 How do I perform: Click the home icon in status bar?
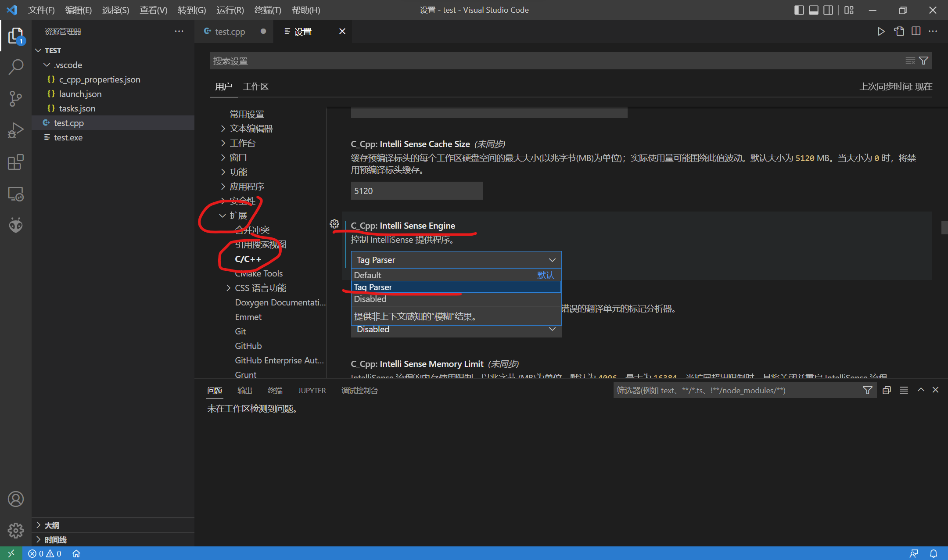point(76,553)
